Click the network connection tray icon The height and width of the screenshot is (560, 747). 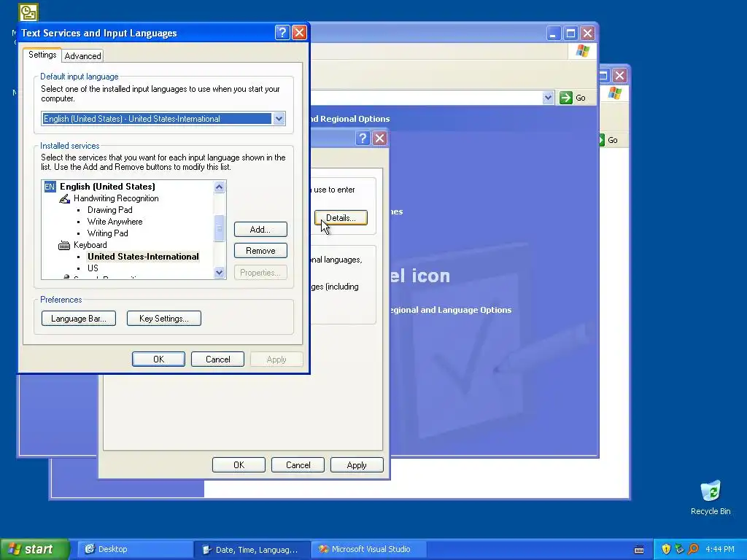679,549
